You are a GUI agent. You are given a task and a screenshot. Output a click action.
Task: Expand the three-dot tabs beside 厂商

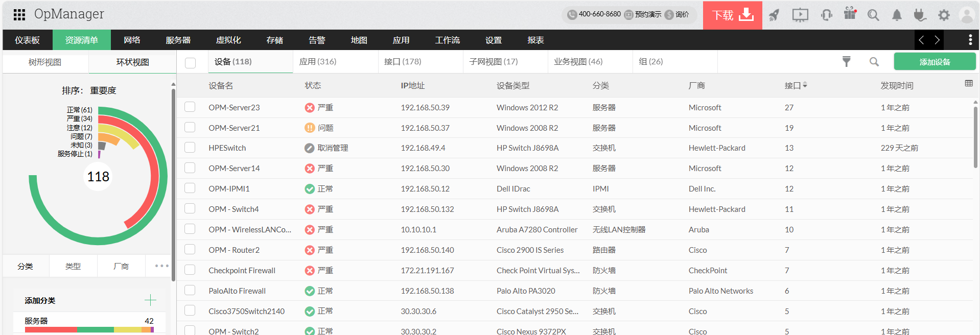(x=161, y=266)
